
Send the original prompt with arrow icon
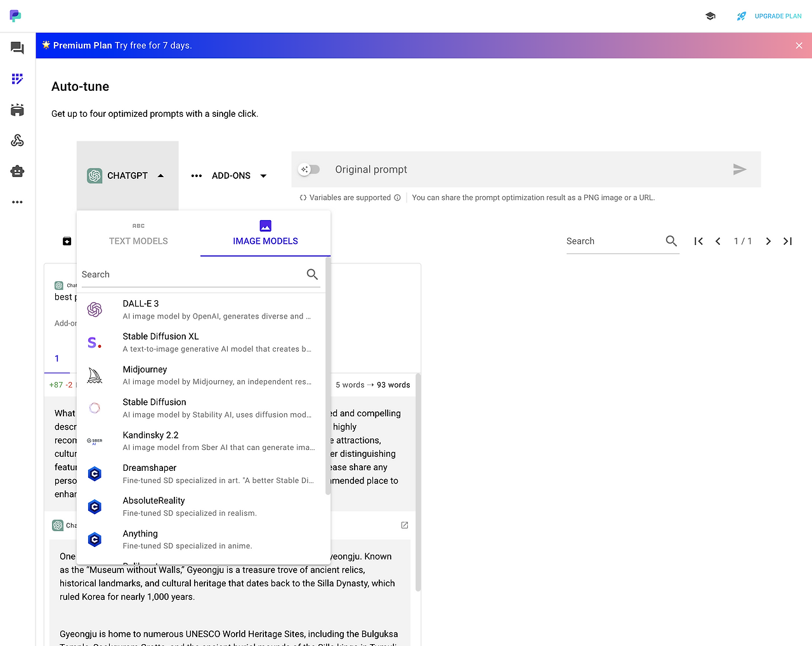click(740, 169)
